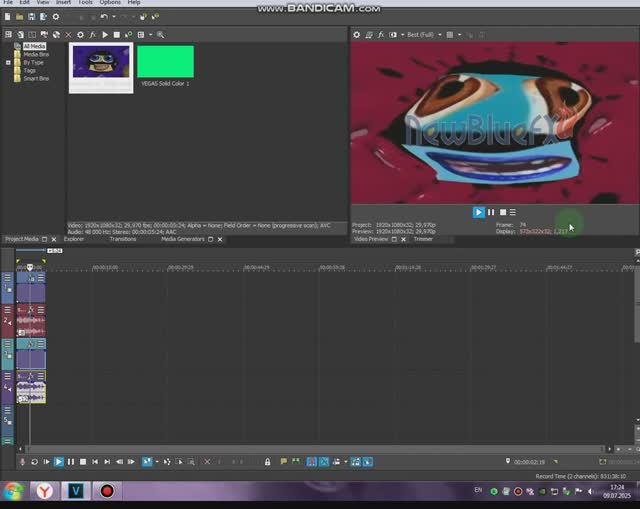The height and width of the screenshot is (509, 640).
Task: Start media preview in Project Media toolbar
Action: 105,35
